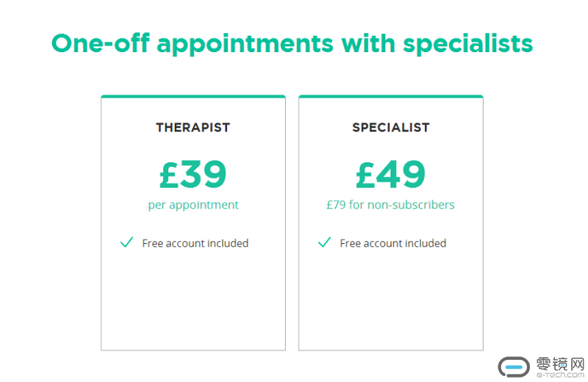Click the word 'specialists' in the heading
This screenshot has width=588, height=382.
click(467, 43)
